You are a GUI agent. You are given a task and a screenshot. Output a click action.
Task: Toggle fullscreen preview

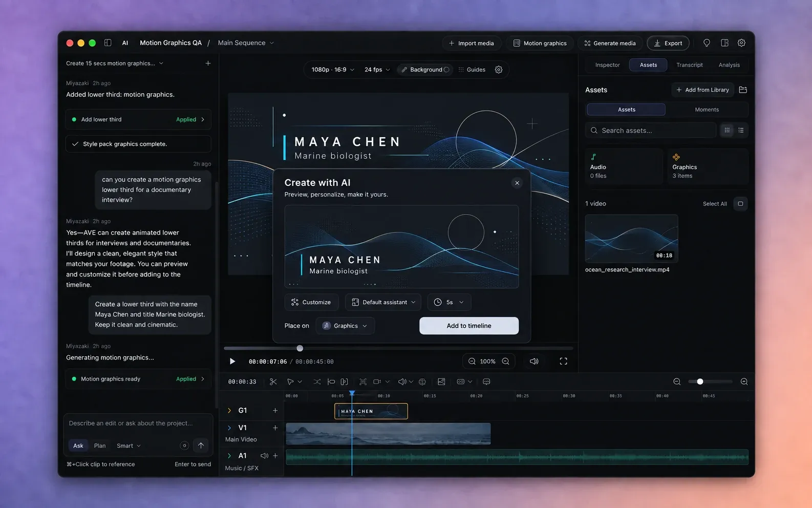point(563,361)
